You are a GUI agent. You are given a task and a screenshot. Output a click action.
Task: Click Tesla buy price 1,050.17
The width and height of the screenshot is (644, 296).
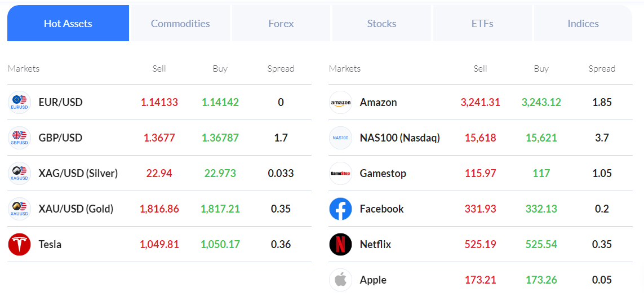(x=220, y=245)
